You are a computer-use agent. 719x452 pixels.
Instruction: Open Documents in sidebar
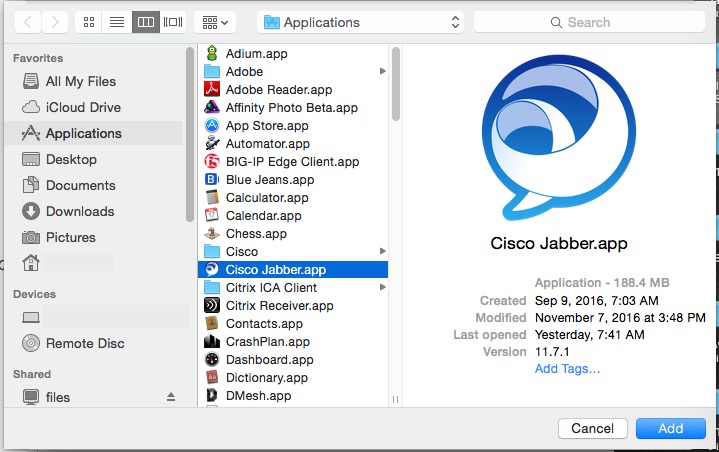[93, 185]
